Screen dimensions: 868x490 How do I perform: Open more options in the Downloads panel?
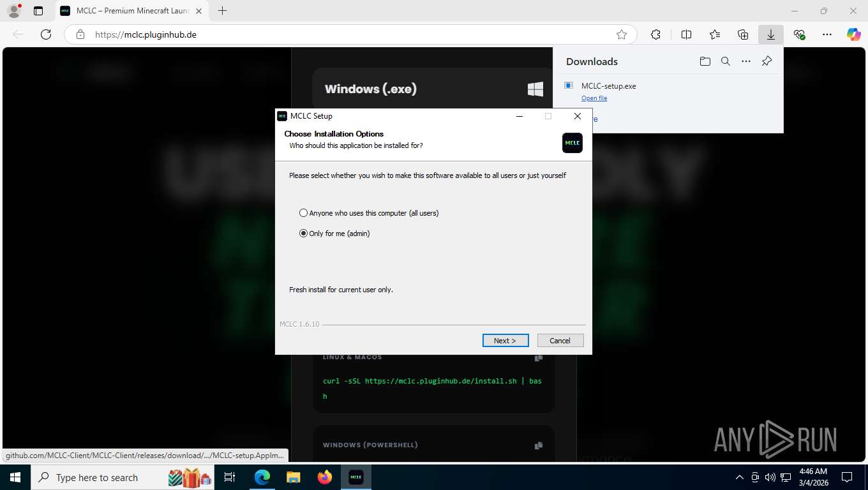point(746,61)
